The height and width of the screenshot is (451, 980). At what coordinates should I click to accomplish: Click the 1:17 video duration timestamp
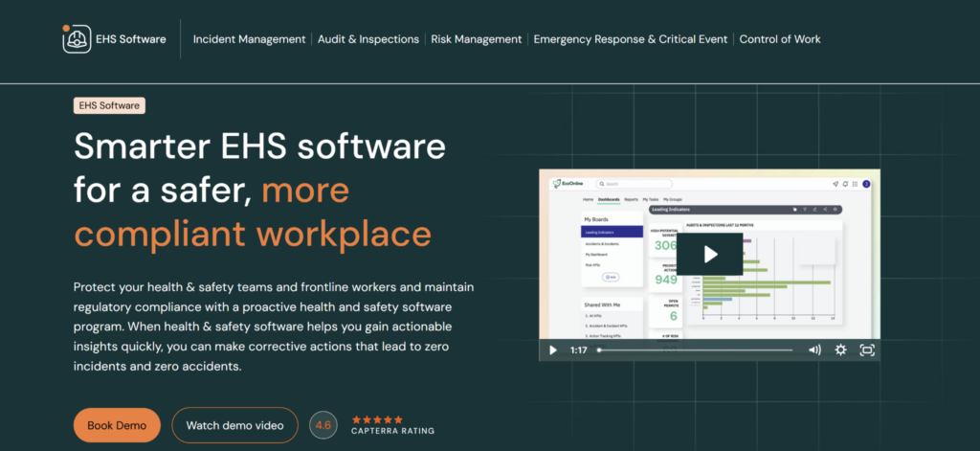[x=579, y=350]
